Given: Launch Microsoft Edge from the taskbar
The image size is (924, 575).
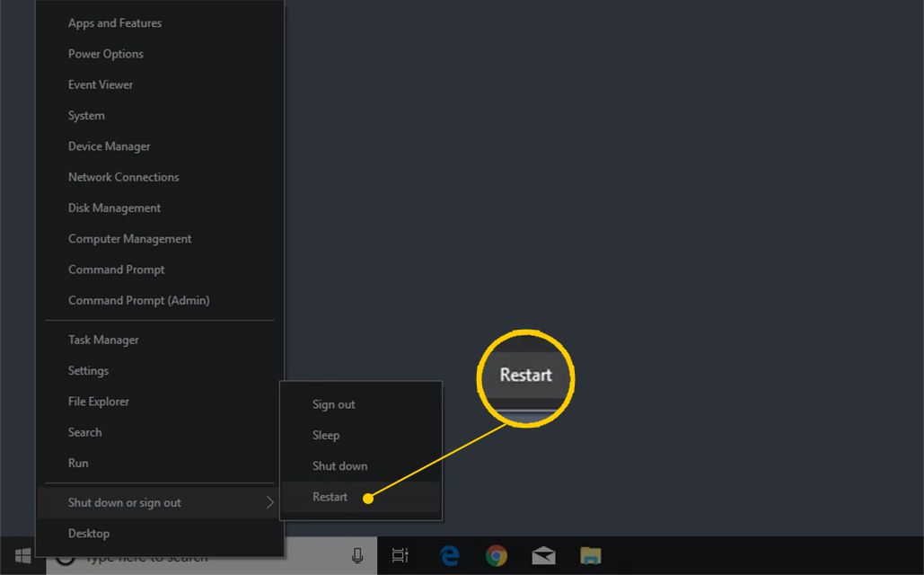Looking at the screenshot, I should click(x=450, y=556).
